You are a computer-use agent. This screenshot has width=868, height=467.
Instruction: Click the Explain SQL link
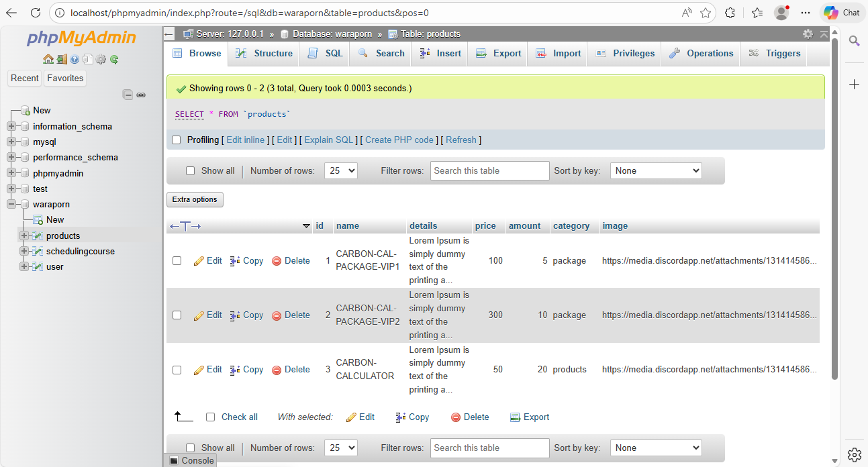click(328, 140)
